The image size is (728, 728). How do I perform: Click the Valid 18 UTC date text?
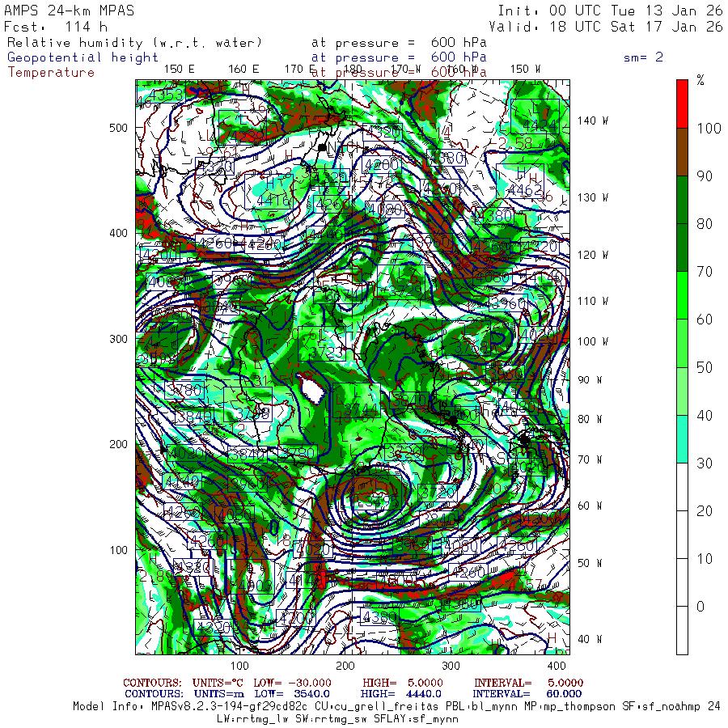point(606,27)
